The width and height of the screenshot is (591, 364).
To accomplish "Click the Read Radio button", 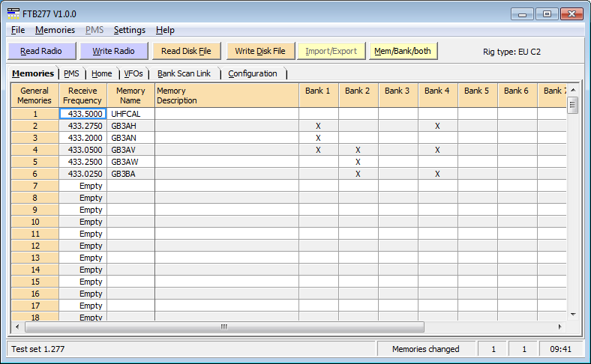I will pos(41,51).
